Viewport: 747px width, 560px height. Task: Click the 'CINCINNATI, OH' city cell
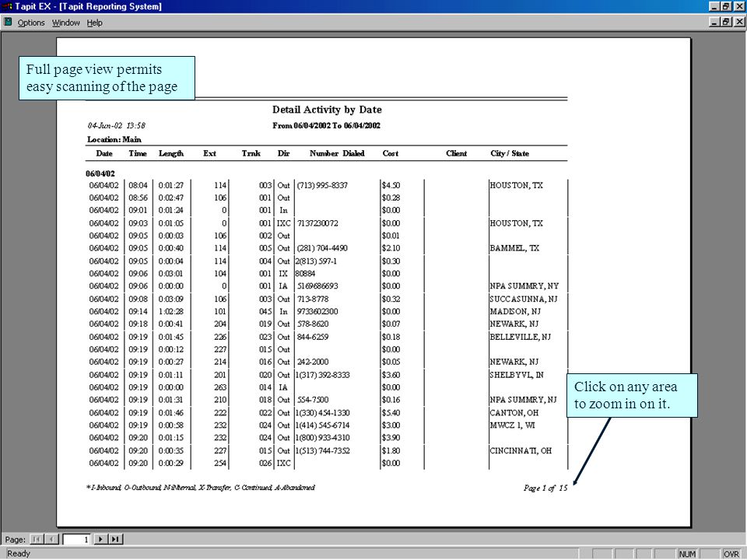click(521, 450)
